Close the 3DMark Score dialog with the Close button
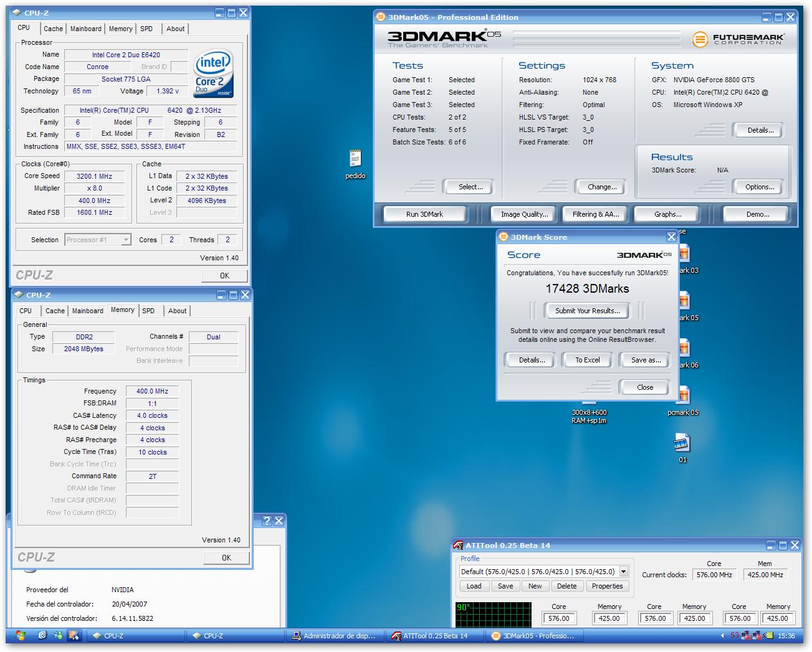 pyautogui.click(x=645, y=387)
